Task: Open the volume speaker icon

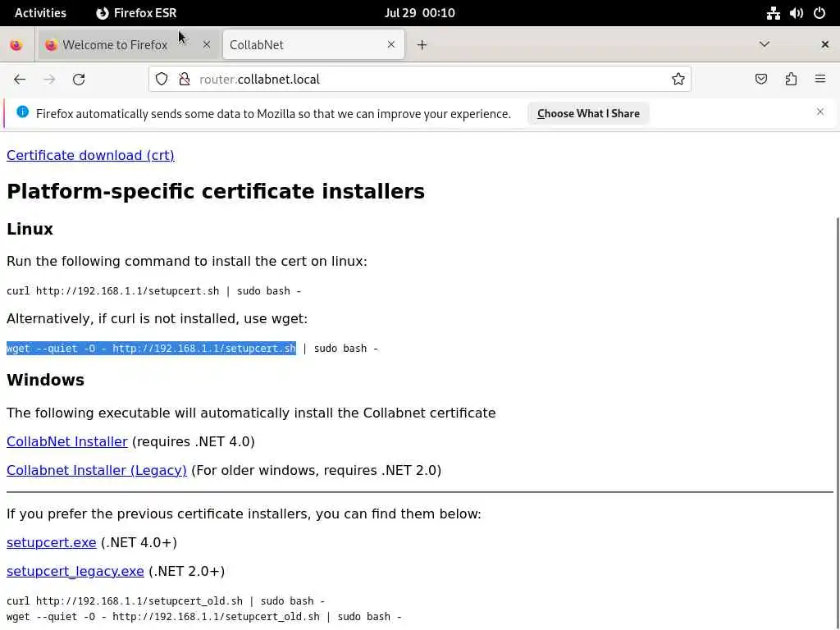Action: pyautogui.click(x=797, y=13)
